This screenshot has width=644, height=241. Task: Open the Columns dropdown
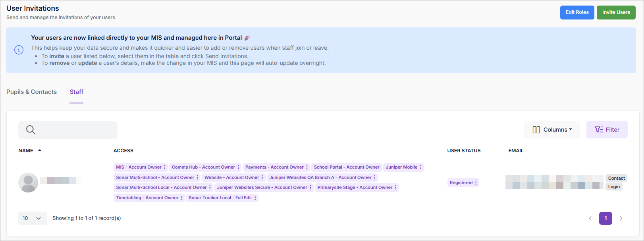coord(552,130)
